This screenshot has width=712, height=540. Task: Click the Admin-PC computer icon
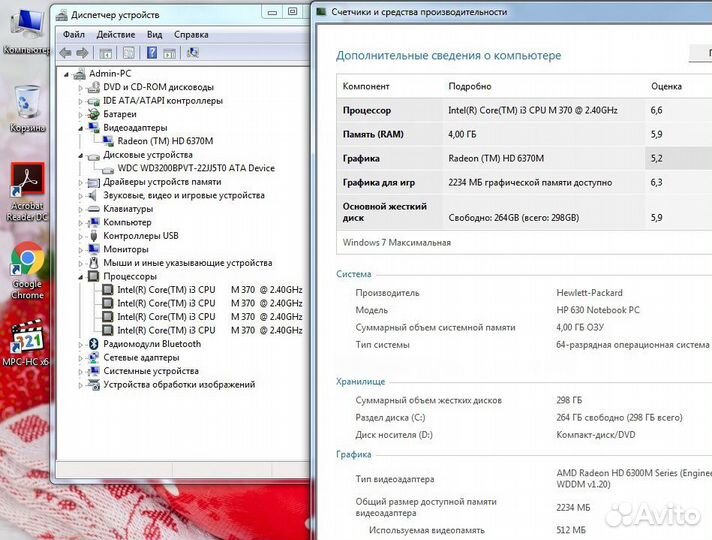79,74
